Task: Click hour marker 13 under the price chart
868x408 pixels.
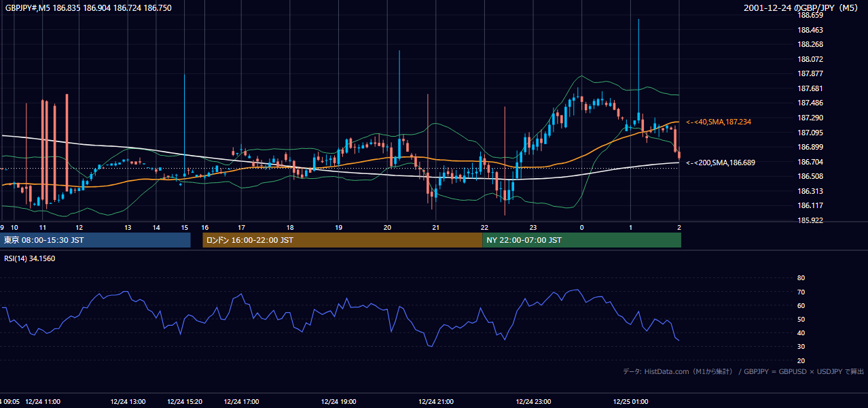Action: pyautogui.click(x=128, y=228)
